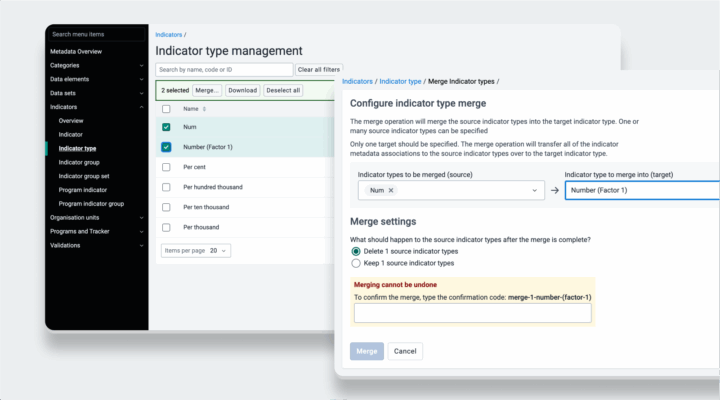This screenshot has width=720, height=400.
Task: Follow Indicators breadcrumb above management title
Action: (x=169, y=34)
